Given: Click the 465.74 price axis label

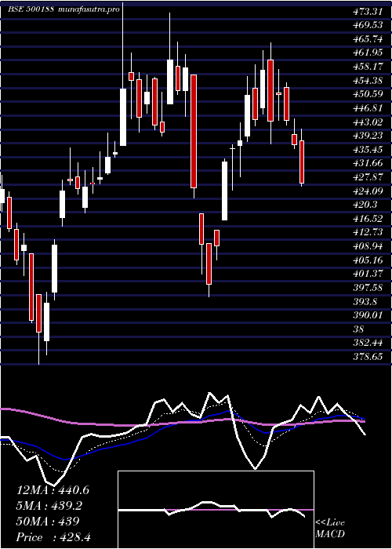Looking at the screenshot, I should click(x=366, y=39).
